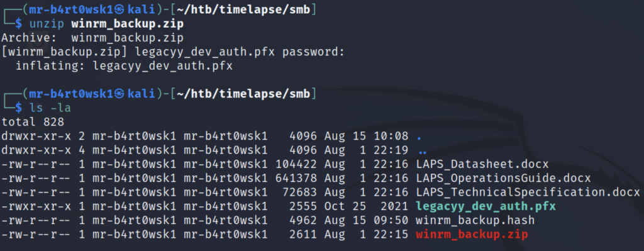Click the ls -la command text
Viewport: 644px width, 251px height.
(x=50, y=108)
